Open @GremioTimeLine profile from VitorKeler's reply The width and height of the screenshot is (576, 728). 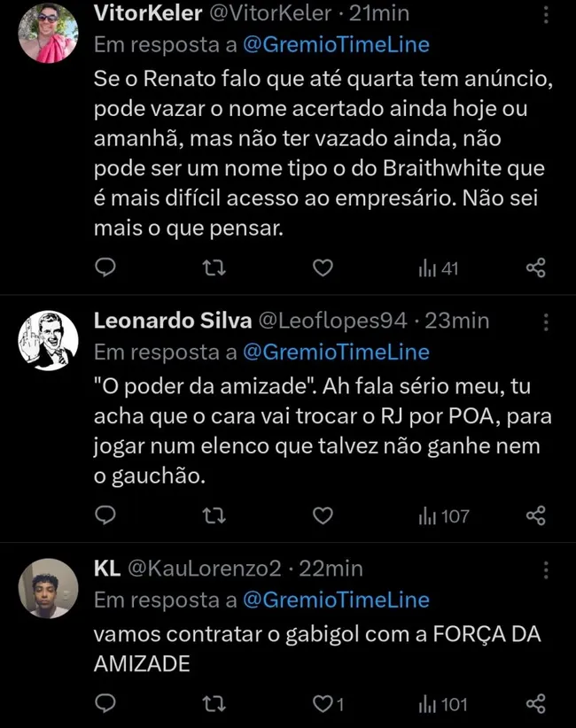pyautogui.click(x=336, y=43)
